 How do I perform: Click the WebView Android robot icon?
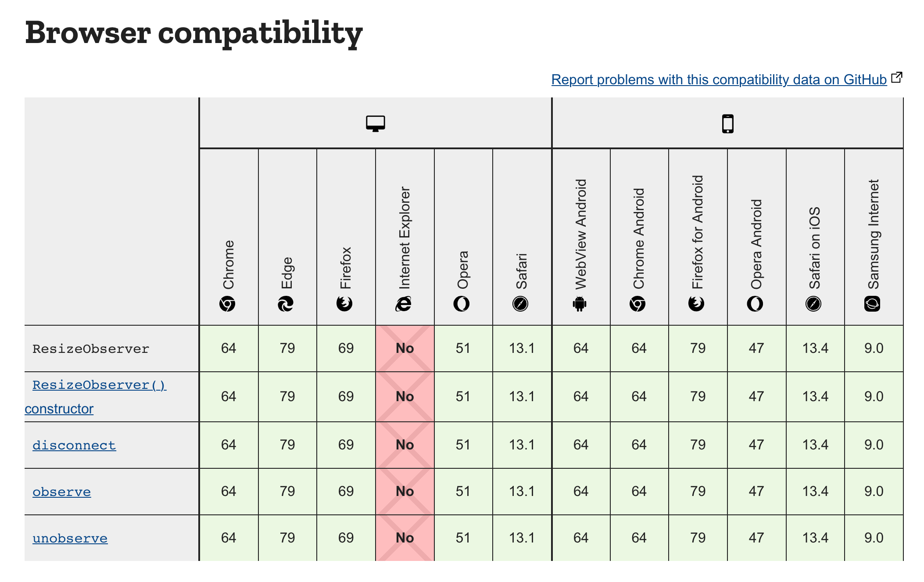(580, 304)
